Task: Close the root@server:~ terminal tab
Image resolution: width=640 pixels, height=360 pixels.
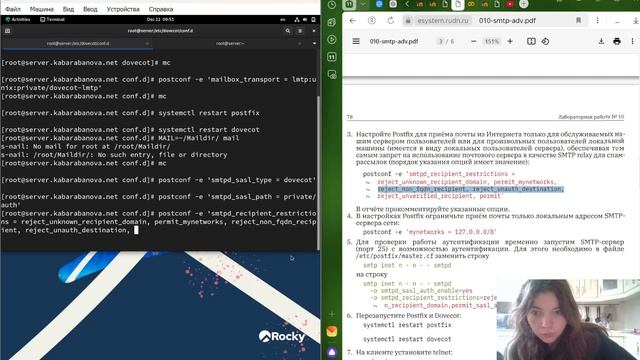Action: click(300, 43)
